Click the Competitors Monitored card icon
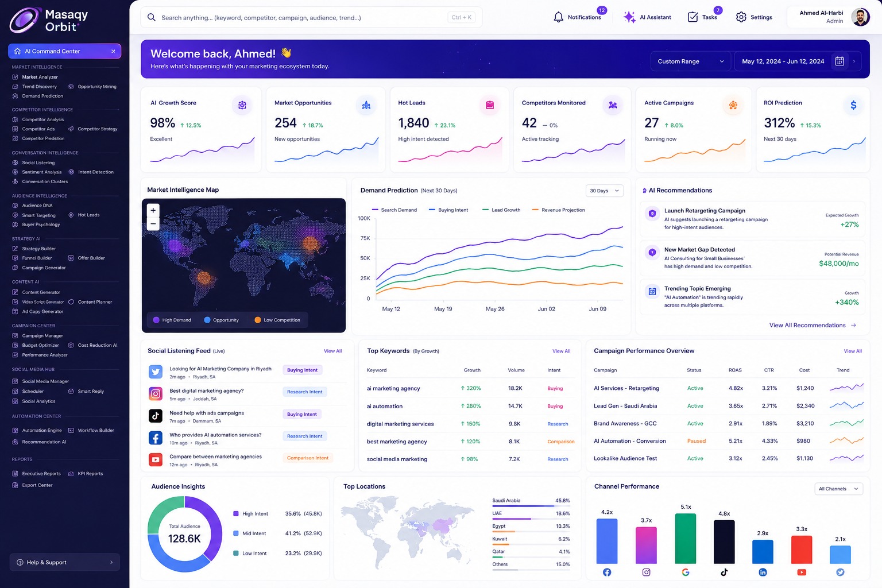The image size is (882, 588). (613, 105)
